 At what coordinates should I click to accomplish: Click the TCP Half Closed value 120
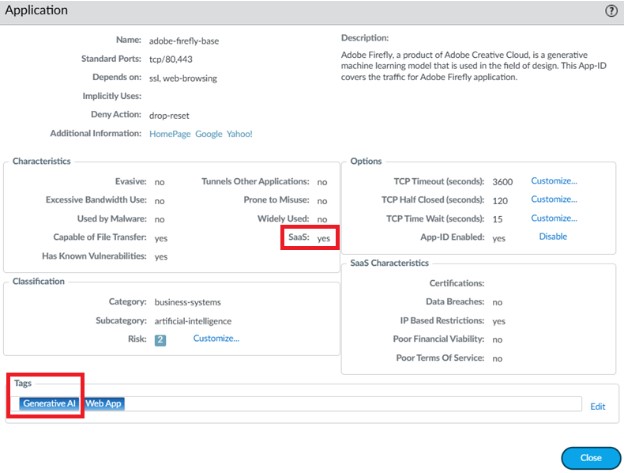[500, 200]
